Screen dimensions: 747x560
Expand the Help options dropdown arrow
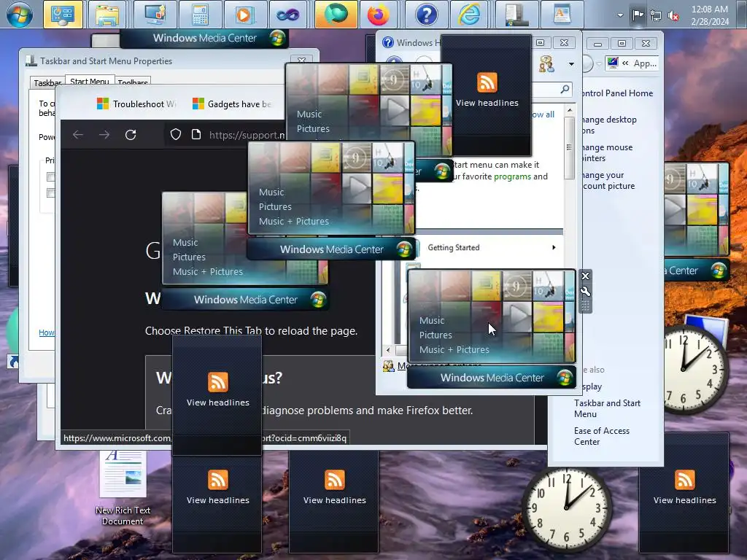pos(571,64)
